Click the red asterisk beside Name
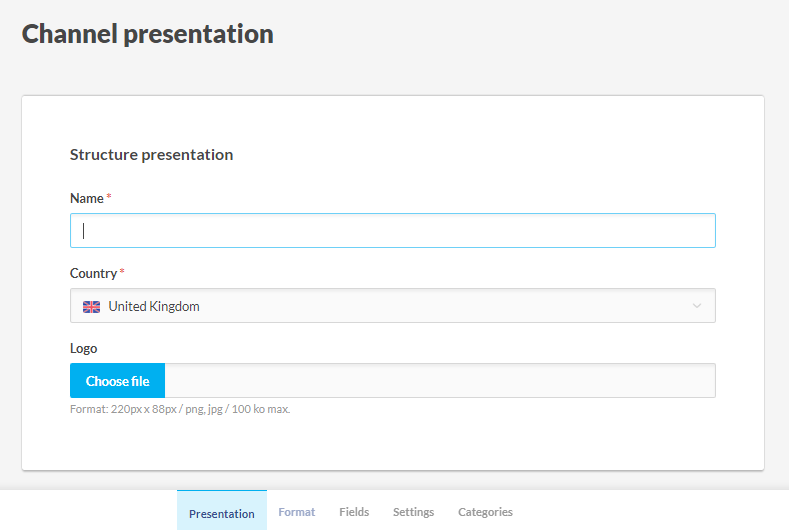This screenshot has width=789, height=530. (109, 198)
